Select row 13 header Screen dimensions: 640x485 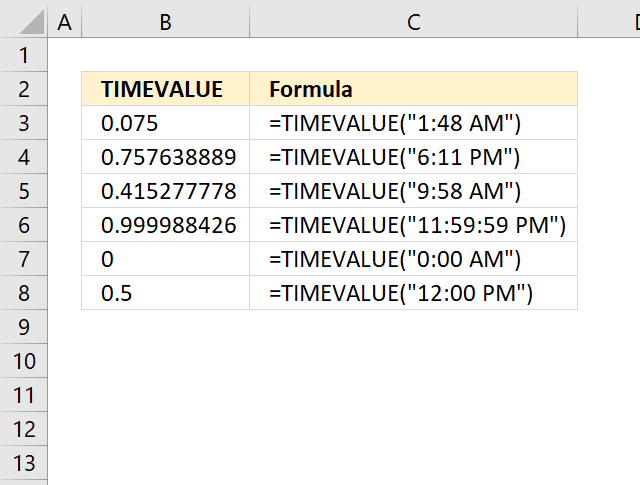(24, 463)
